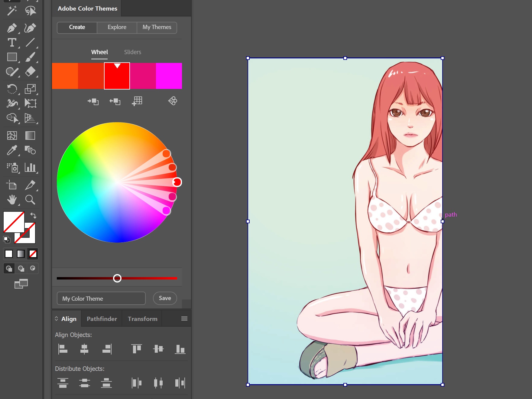532x399 pixels.
Task: Select the Pen tool
Action: pos(12,28)
